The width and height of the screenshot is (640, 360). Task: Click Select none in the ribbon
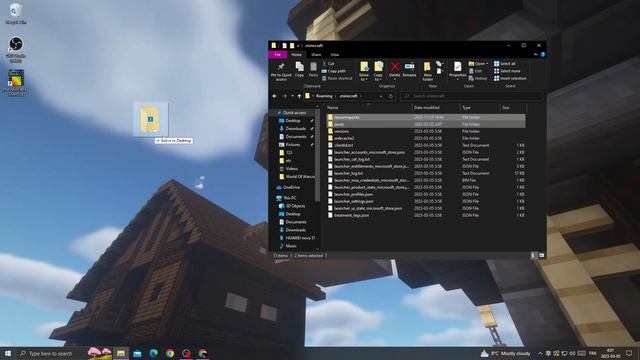[x=506, y=71]
